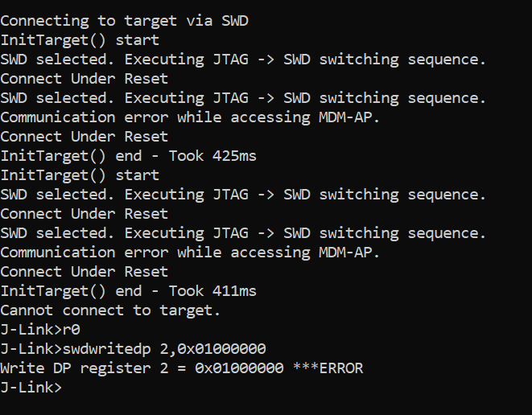Click the last "Connect Under Reset" line
Screen dimensions: 532x415
coord(84,272)
